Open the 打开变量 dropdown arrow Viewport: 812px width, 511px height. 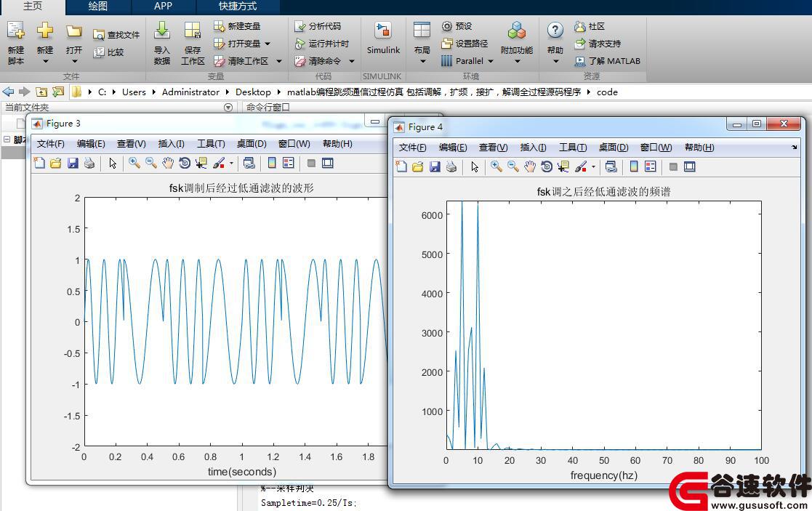point(268,44)
